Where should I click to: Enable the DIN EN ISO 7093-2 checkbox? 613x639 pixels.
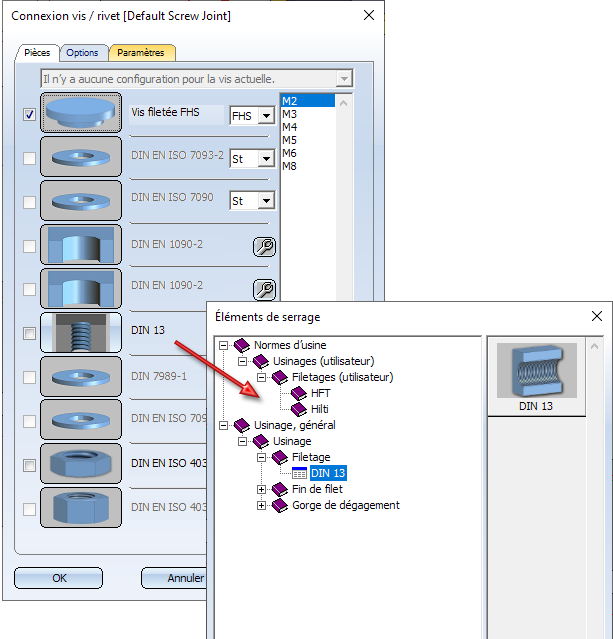coord(29,158)
